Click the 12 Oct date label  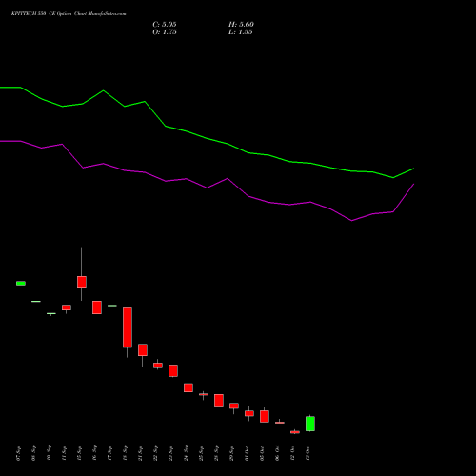(x=292, y=453)
